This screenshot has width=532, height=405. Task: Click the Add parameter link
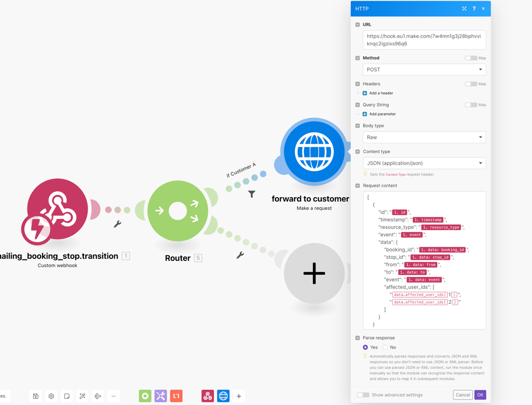click(x=382, y=114)
